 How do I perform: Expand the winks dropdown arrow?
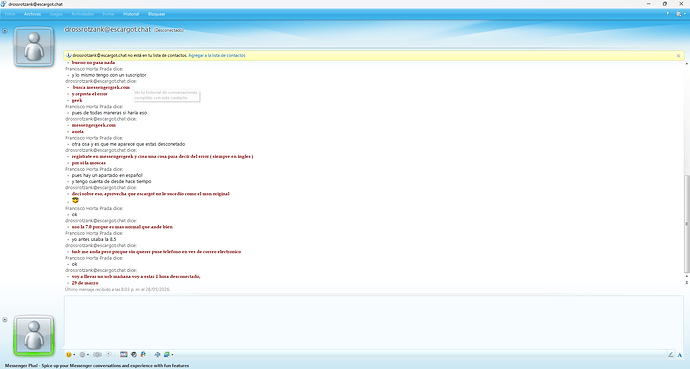88,354
